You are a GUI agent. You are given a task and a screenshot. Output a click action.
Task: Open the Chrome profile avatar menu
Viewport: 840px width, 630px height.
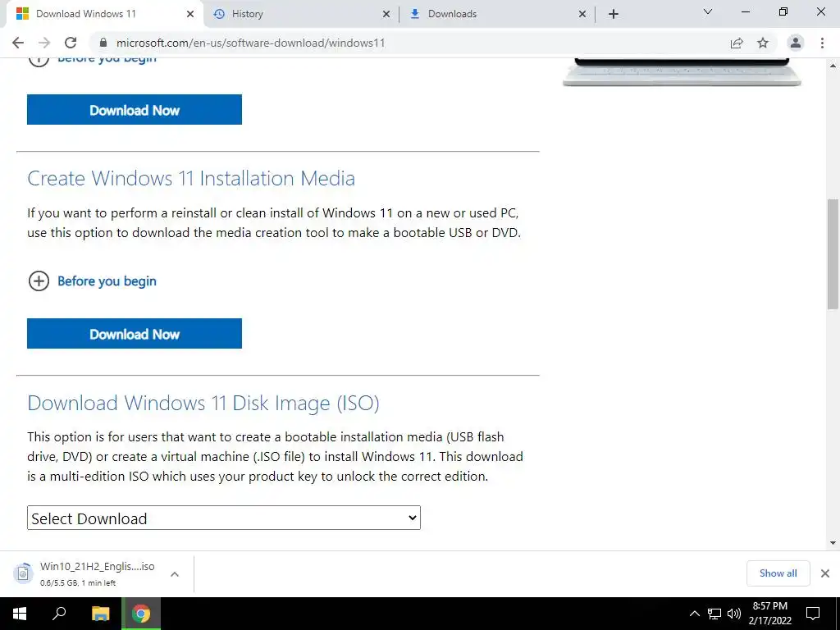(796, 43)
